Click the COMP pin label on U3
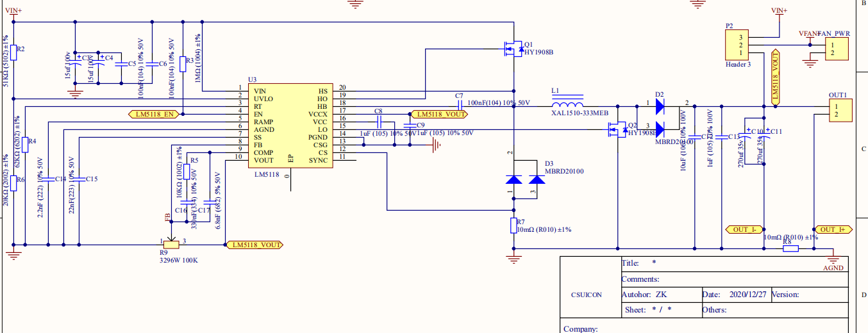868x333 pixels. (x=263, y=152)
